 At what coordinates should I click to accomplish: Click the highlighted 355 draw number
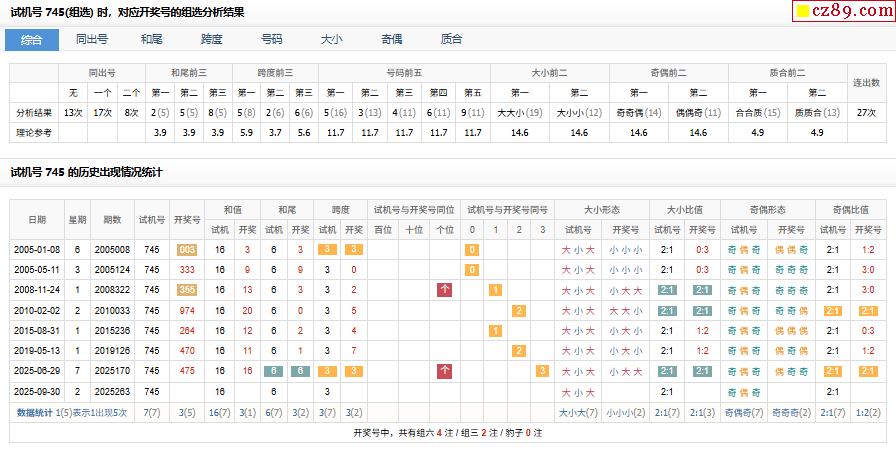[x=187, y=290]
